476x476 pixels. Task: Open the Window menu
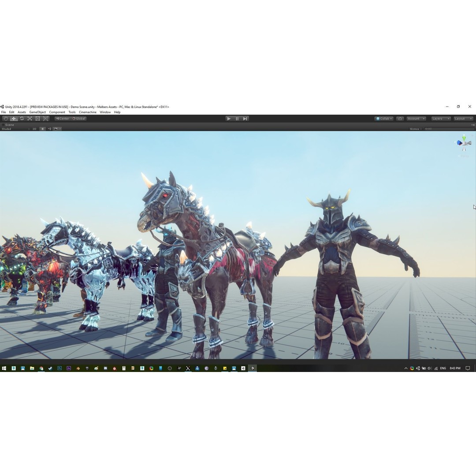(105, 112)
